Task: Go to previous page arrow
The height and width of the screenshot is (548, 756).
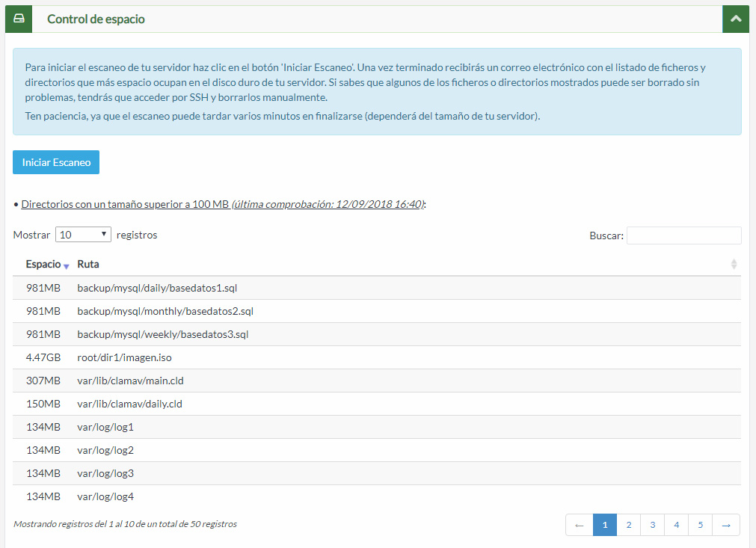Action: pos(579,525)
